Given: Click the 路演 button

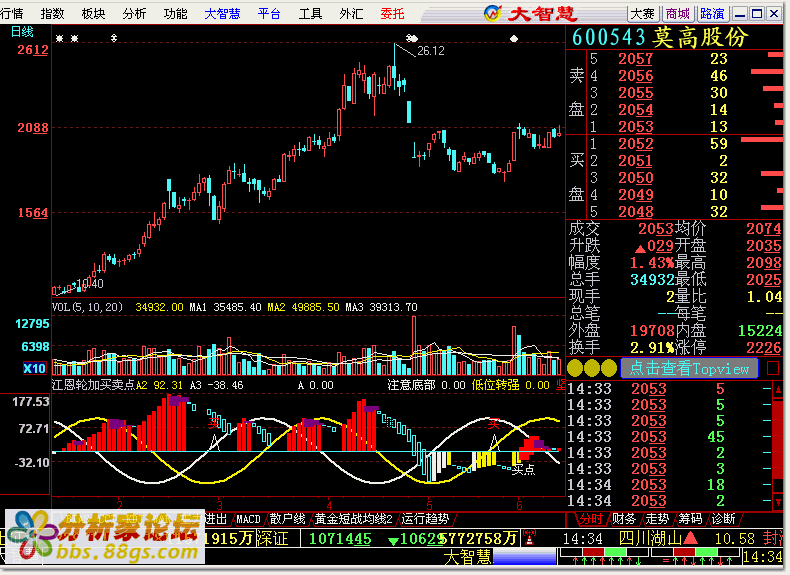Looking at the screenshot, I should [712, 14].
